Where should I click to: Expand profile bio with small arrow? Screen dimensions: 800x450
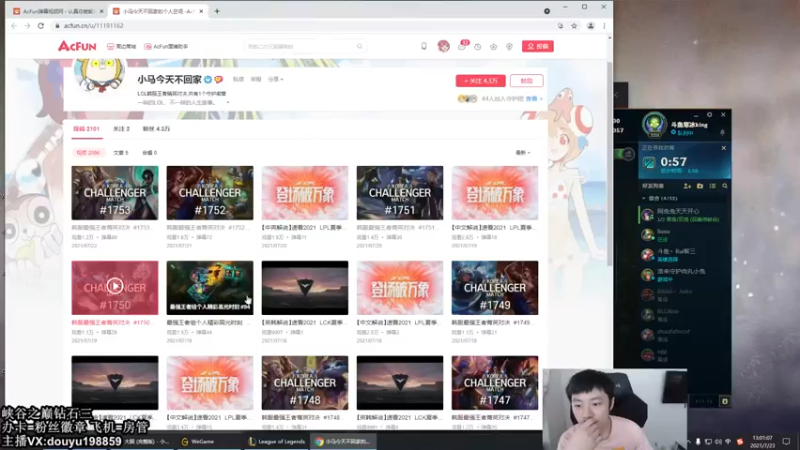pyautogui.click(x=228, y=103)
